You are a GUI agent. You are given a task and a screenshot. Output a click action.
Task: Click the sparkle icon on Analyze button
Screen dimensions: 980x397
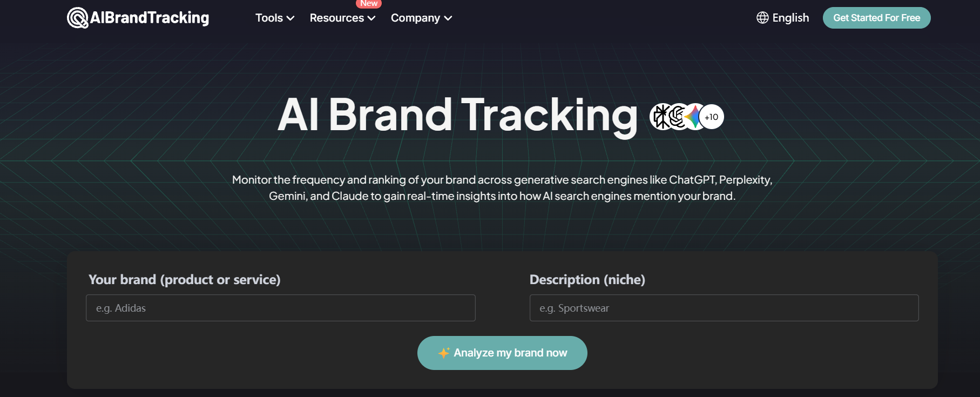click(x=444, y=353)
